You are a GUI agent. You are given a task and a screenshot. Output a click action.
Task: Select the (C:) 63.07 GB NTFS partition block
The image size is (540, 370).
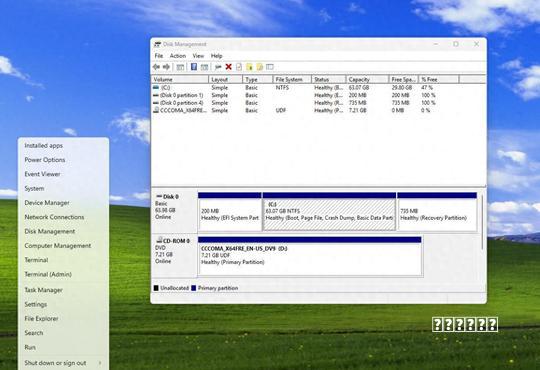click(329, 212)
